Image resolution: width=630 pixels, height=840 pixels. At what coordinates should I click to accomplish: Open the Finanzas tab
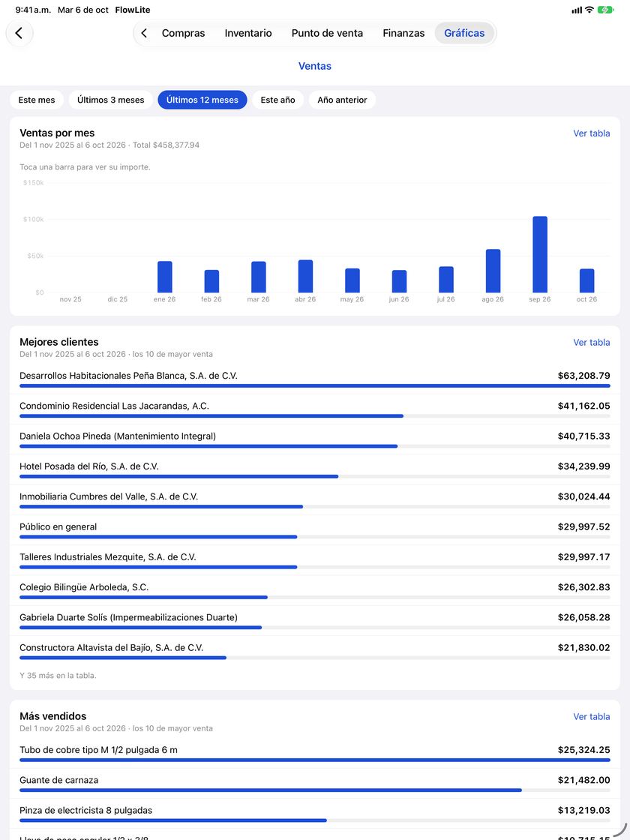(x=403, y=33)
